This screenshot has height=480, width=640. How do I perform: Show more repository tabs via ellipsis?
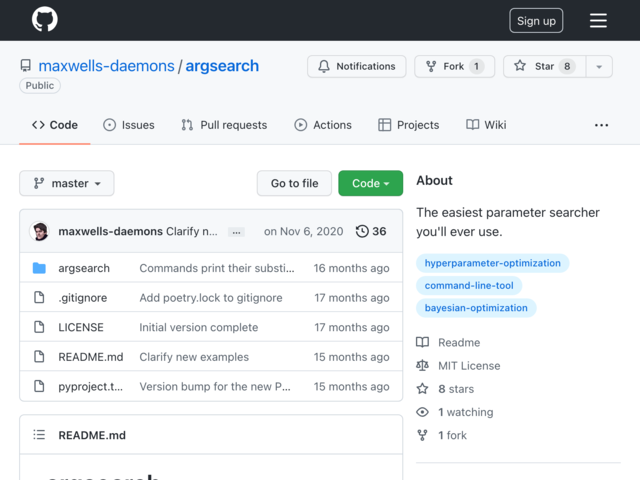tap(601, 125)
